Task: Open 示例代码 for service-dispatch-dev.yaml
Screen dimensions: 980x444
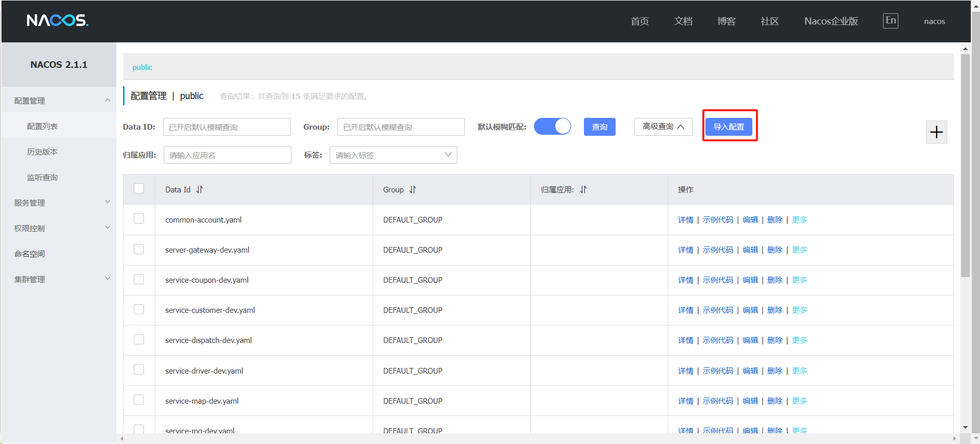Action: coord(718,340)
